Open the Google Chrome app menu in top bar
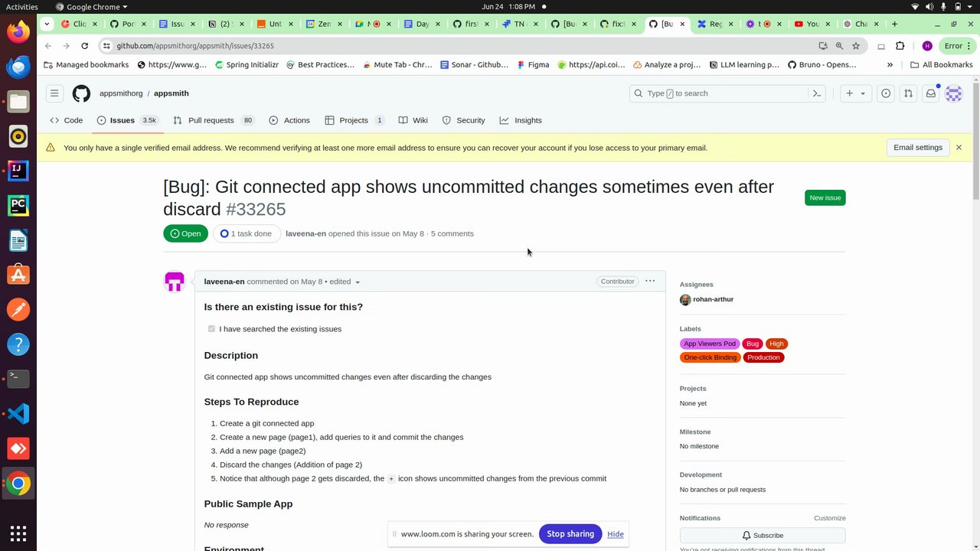This screenshot has width=980, height=551. tap(91, 7)
